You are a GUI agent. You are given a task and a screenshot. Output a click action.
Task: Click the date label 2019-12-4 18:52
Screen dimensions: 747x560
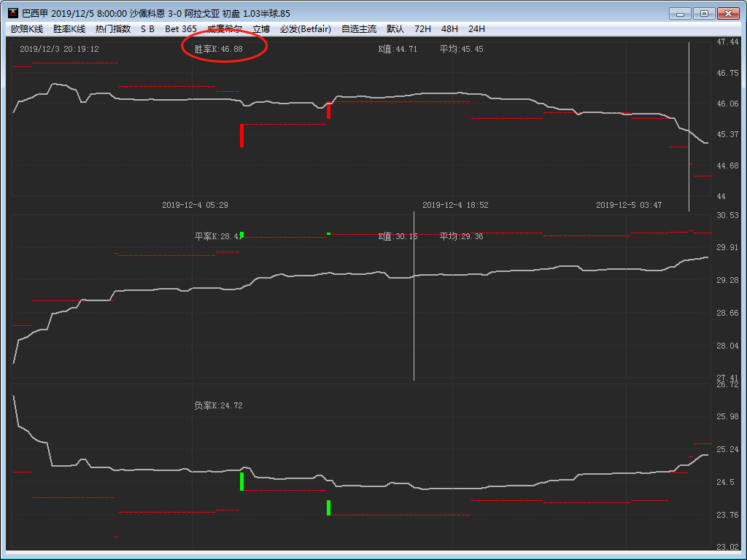coord(455,205)
